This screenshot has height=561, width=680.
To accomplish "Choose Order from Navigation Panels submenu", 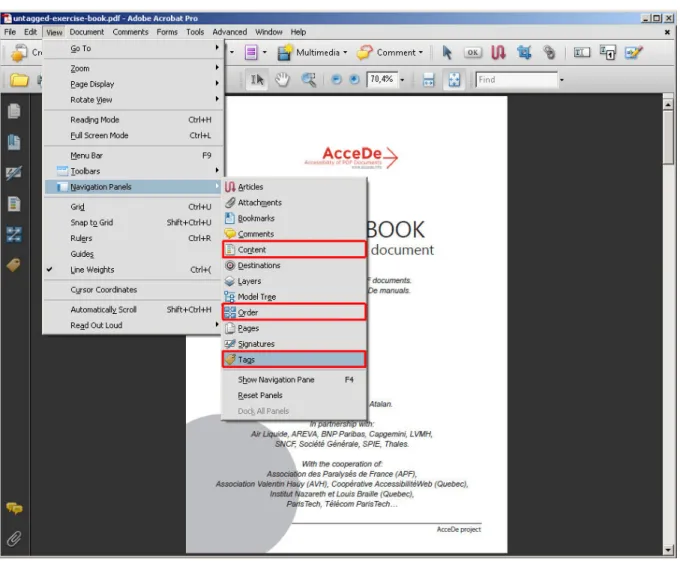I will (294, 312).
